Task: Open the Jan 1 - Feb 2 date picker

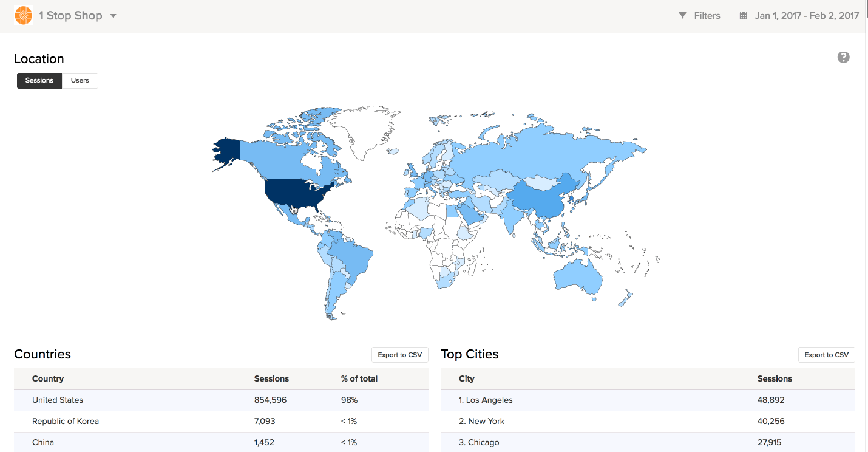Action: click(806, 16)
